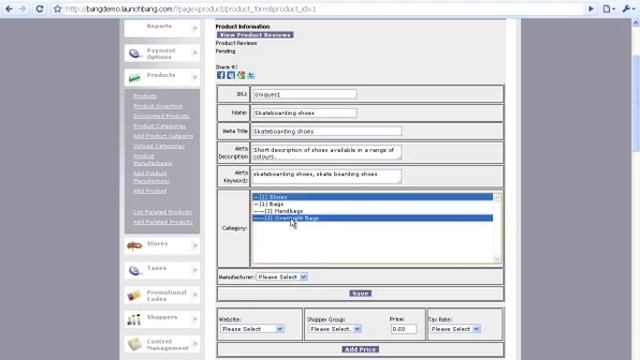The height and width of the screenshot is (360, 640).
Task: Click the Go arrow beside the address bar
Action: tap(591, 9)
